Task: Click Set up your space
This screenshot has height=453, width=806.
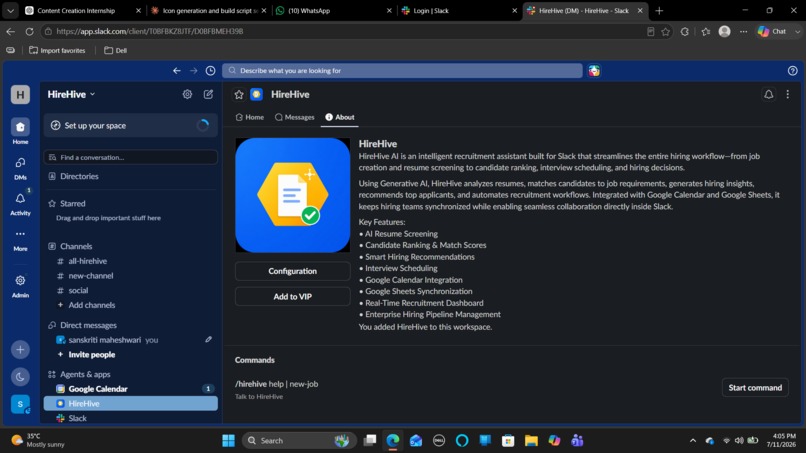Action: (131, 125)
